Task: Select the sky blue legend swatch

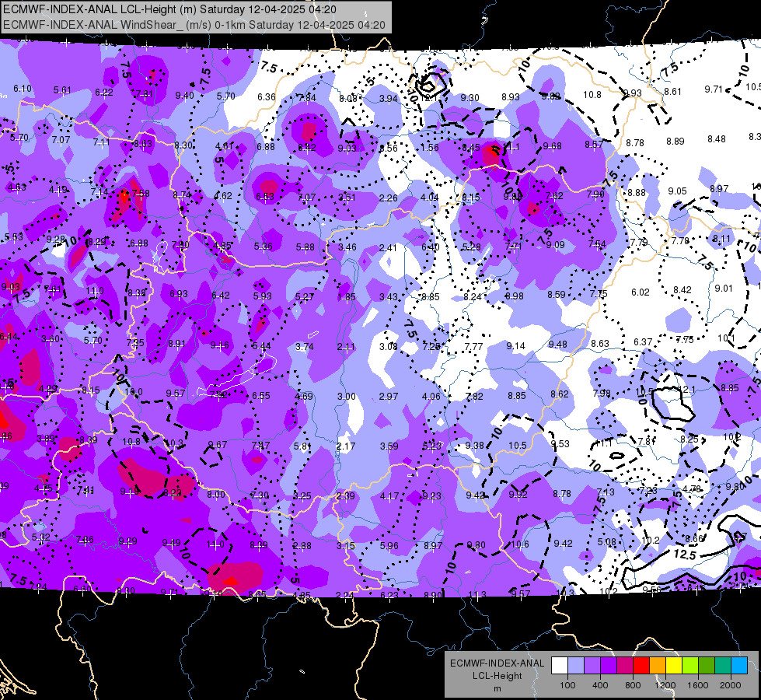Action: 739,665
